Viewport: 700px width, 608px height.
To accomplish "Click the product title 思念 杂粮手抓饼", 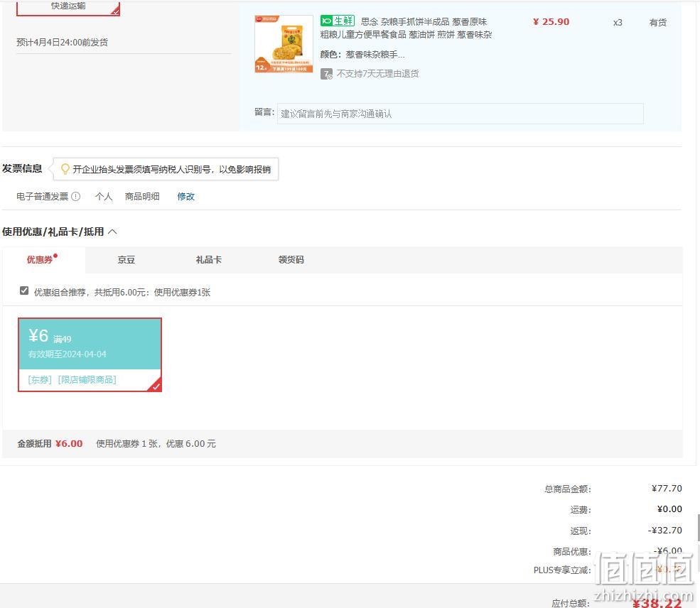I will click(406, 28).
